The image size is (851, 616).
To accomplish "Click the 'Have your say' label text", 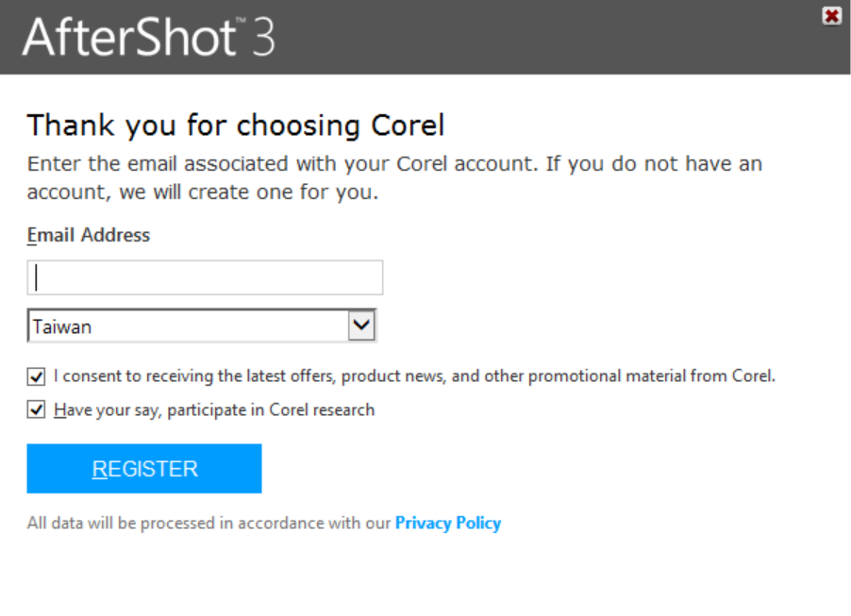I will point(214,410).
